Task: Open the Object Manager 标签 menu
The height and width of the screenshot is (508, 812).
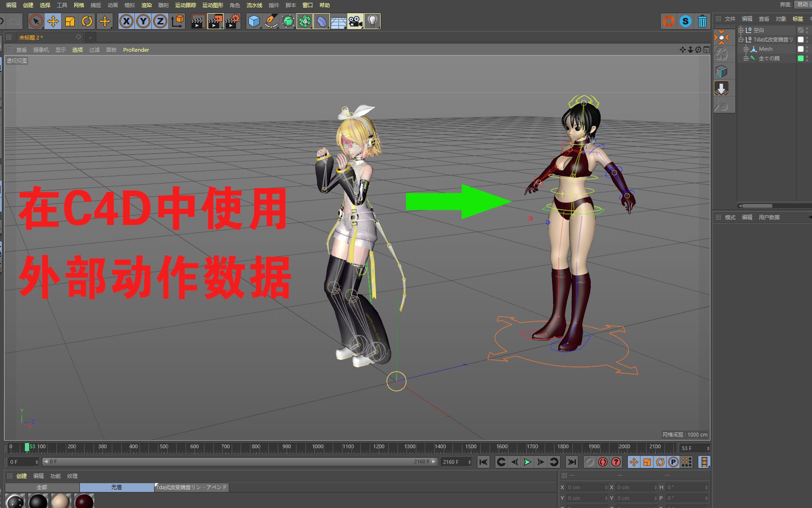Action: point(798,19)
